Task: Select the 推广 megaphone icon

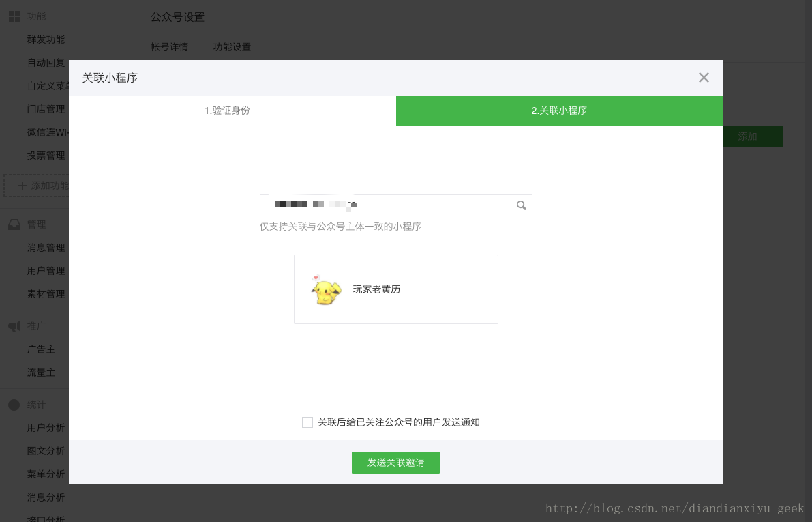Action: click(14, 325)
